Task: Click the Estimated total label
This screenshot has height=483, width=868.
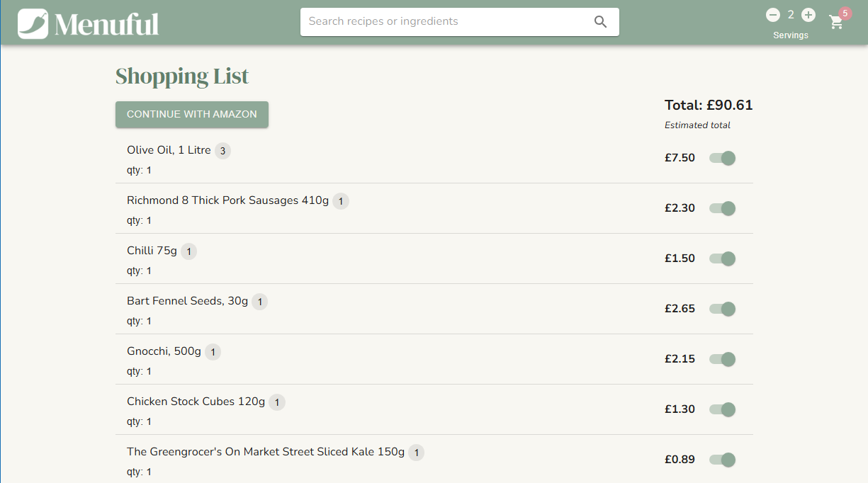Action: pos(697,125)
